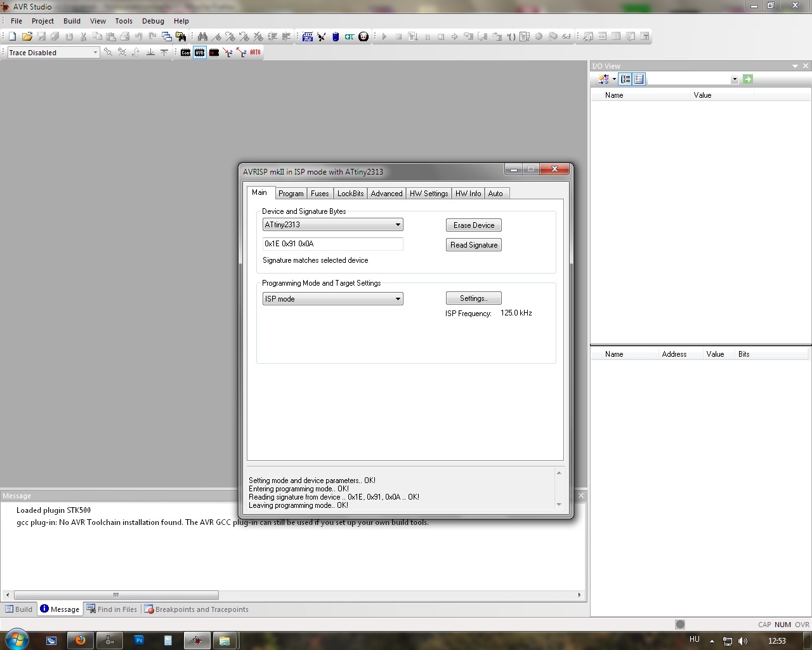The image size is (812, 650).
Task: Click the volume speaker tray icon
Action: (x=743, y=641)
